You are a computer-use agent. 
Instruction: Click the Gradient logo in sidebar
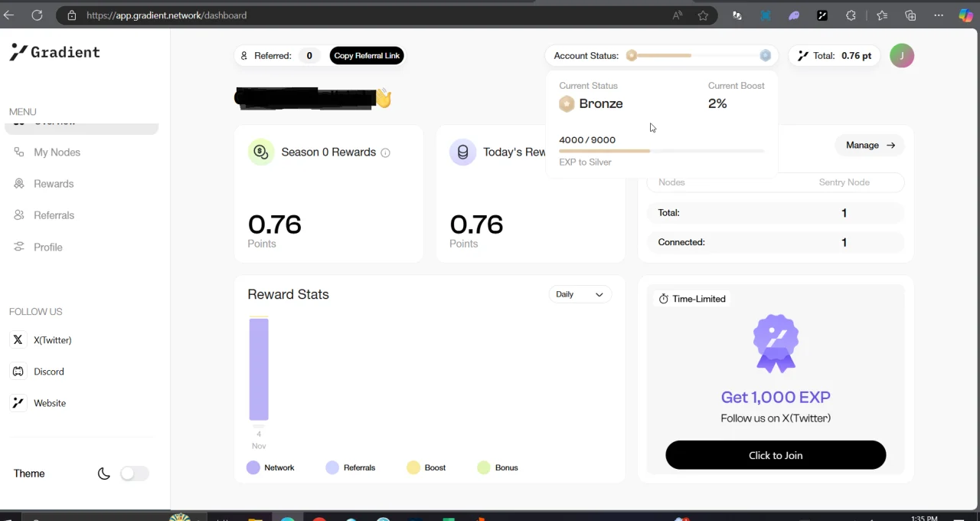54,52
